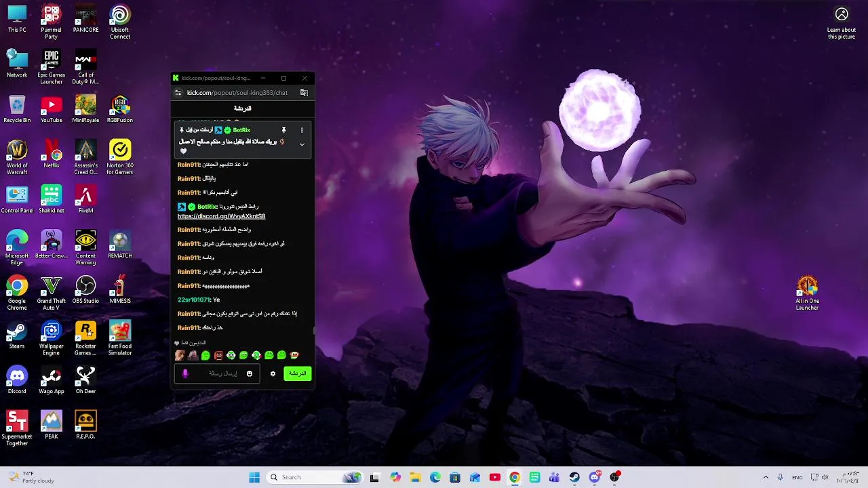Select the Norton 360 for Gamers icon
This screenshot has width=868, height=488.
click(120, 158)
